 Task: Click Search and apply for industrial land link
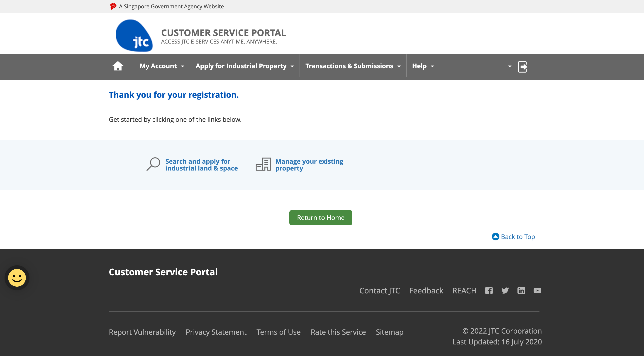pos(202,165)
